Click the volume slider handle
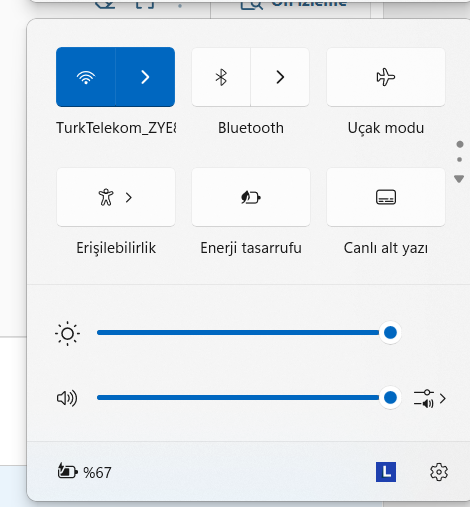The width and height of the screenshot is (470, 507). point(390,397)
